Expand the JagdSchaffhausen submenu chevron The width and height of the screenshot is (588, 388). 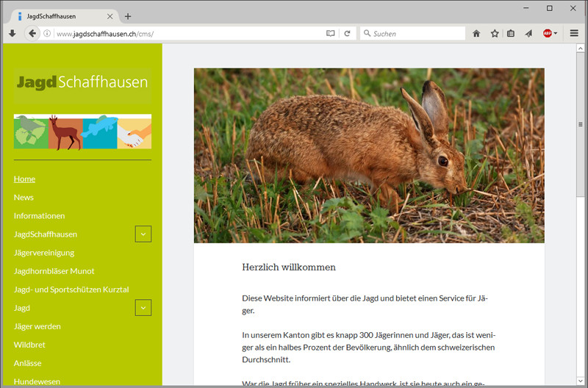(x=143, y=234)
